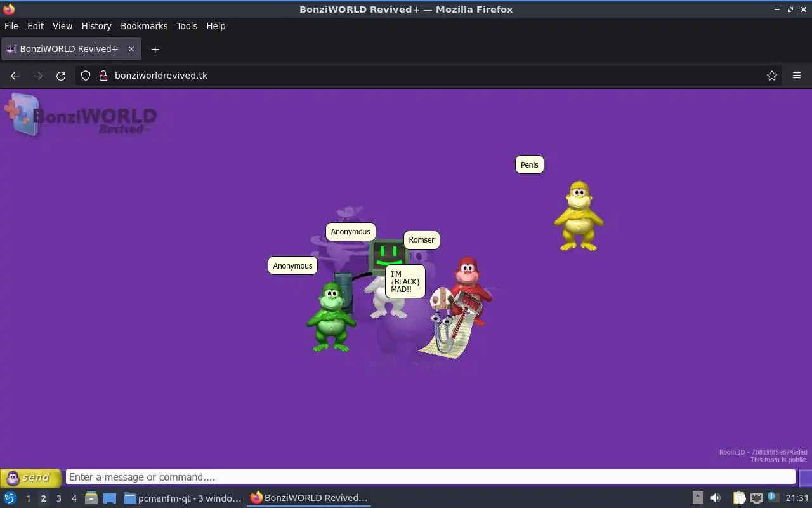Screen dimensions: 812x508
Task: Open the Tools menu
Action: [x=187, y=26]
